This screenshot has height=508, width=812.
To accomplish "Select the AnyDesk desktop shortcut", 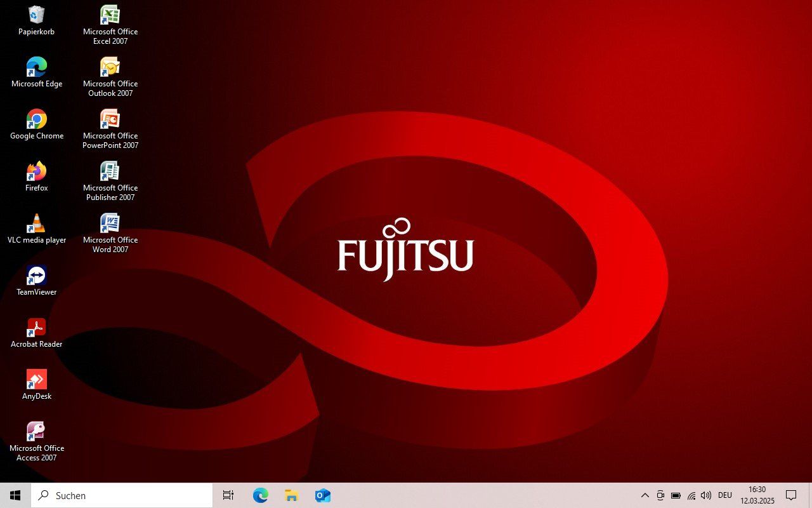I will 36,385.
